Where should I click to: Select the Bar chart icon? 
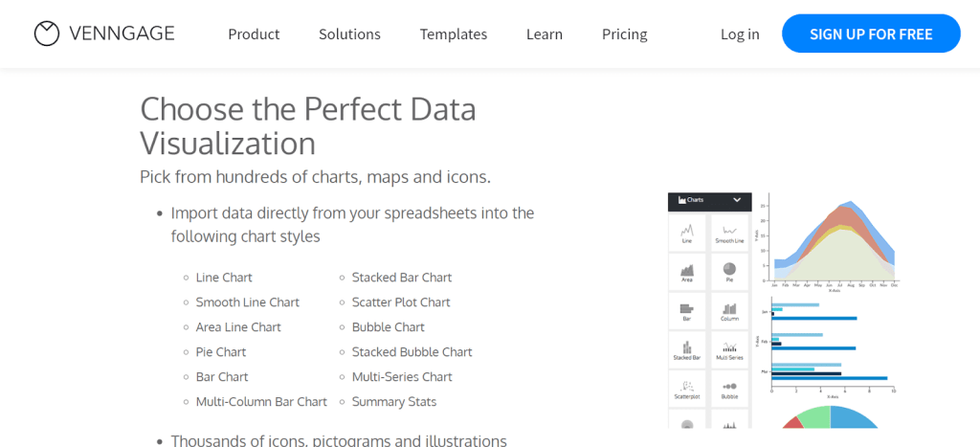tap(687, 311)
